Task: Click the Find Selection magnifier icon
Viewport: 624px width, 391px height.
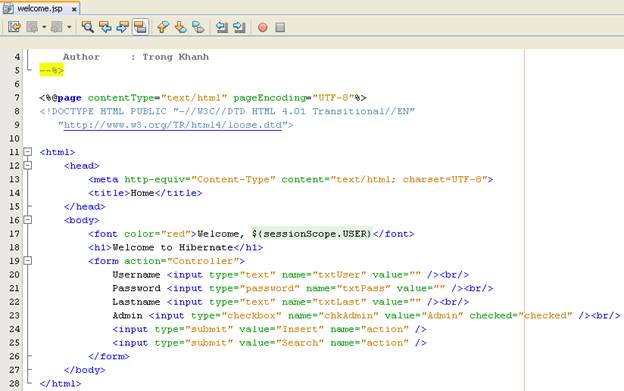Action: click(88, 27)
